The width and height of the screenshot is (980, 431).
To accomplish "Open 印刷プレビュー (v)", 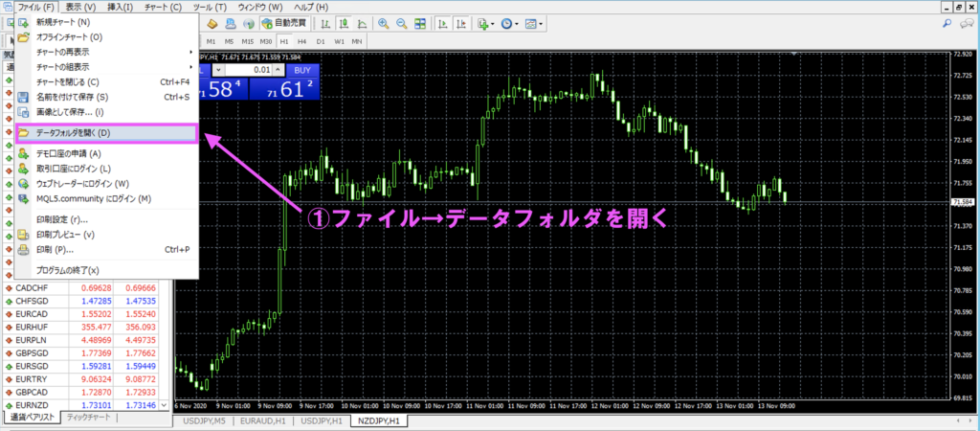I will (106, 235).
